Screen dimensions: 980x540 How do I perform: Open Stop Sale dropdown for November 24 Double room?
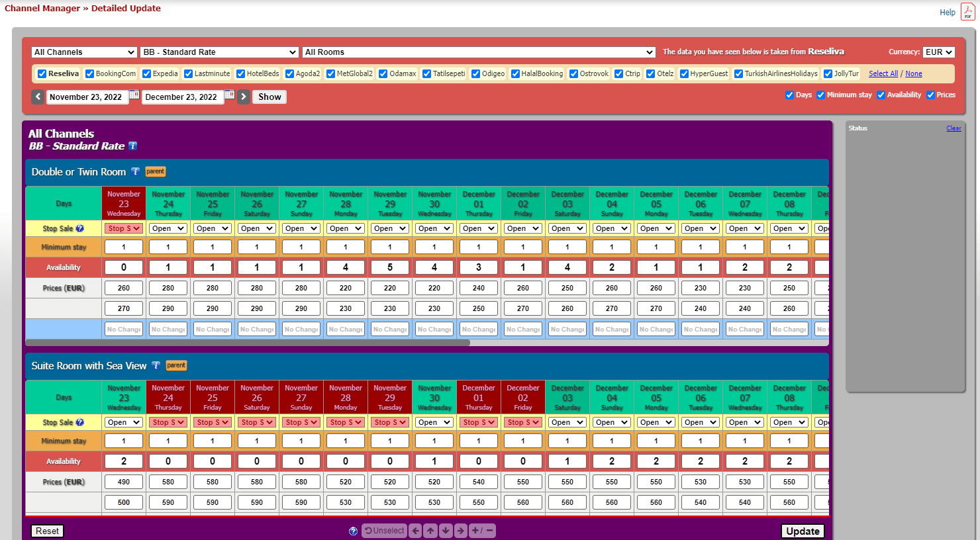(168, 228)
